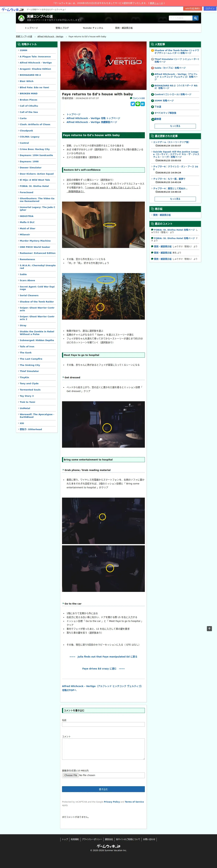Click the search magnifier icon button
The height and width of the screenshot is (868, 217).
[x=195, y=18]
